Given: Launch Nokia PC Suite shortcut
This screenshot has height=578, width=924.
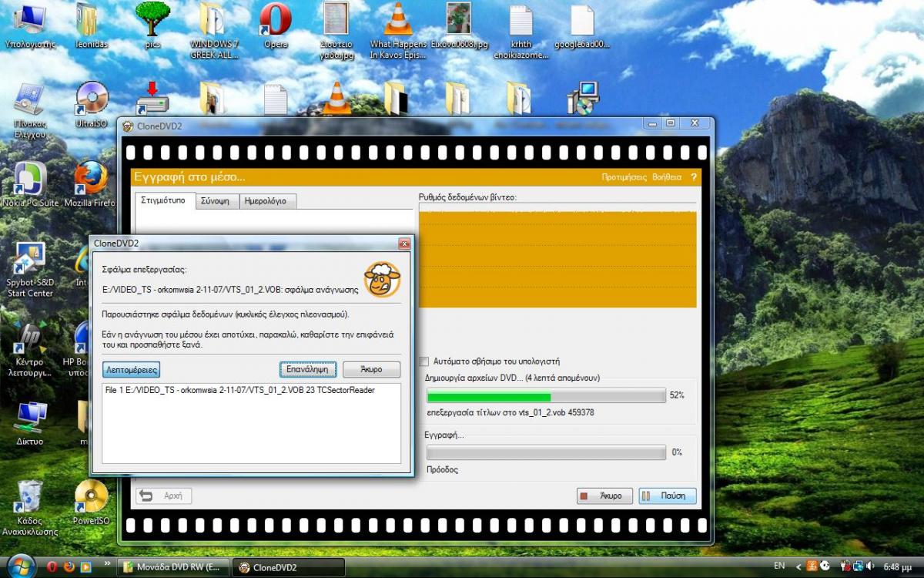Looking at the screenshot, I should pyautogui.click(x=29, y=185).
